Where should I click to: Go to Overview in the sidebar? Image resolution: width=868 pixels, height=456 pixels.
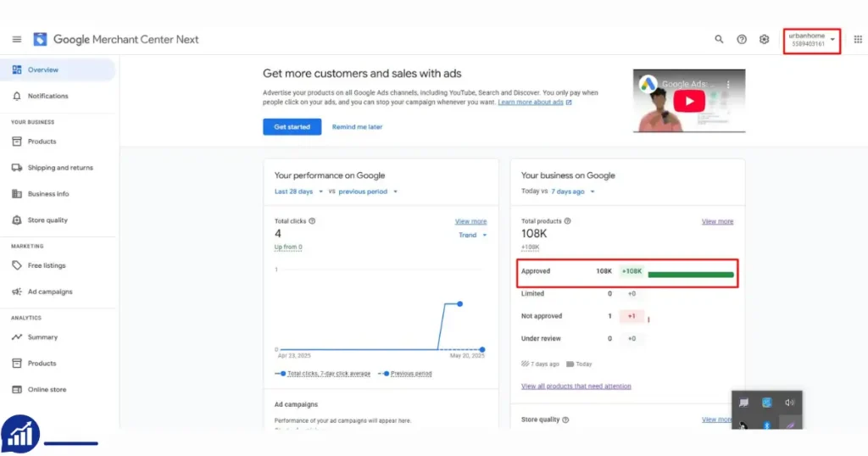(x=58, y=70)
